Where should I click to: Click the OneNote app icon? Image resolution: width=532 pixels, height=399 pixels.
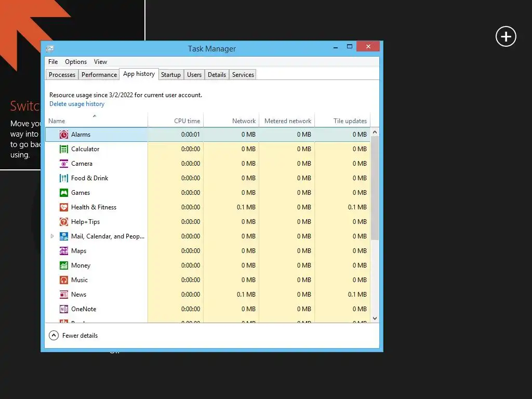coord(64,309)
